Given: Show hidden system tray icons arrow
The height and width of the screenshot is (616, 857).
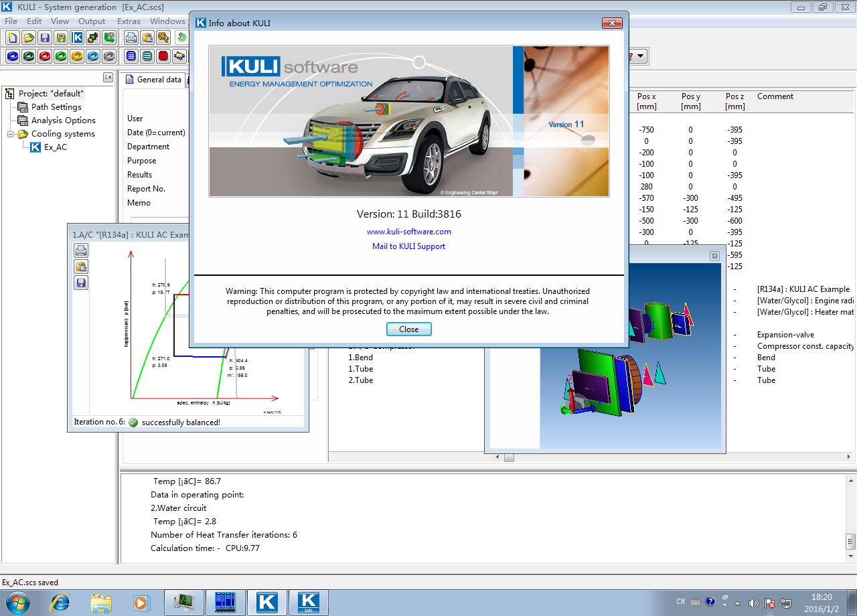Looking at the screenshot, I should coord(738,602).
